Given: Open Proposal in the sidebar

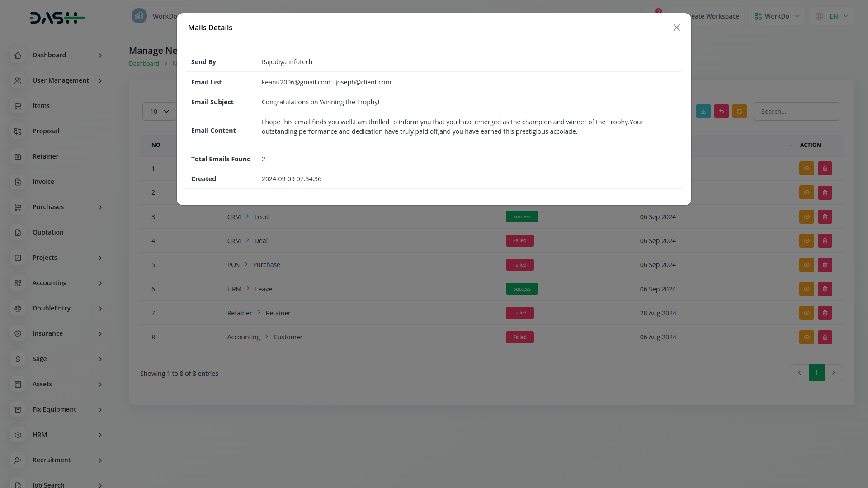Looking at the screenshot, I should [46, 131].
